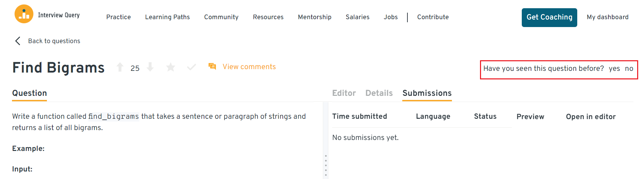Screen dimensions: 644x179
Task: Click the Interview Query logo icon
Action: tap(24, 14)
